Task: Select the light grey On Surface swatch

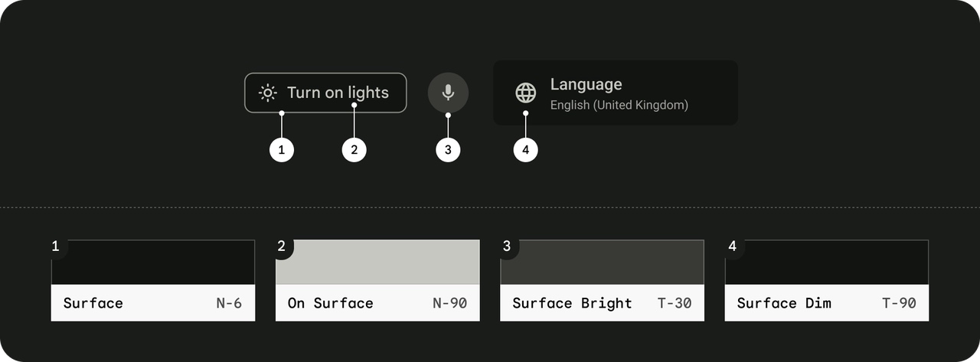Action: (x=377, y=263)
